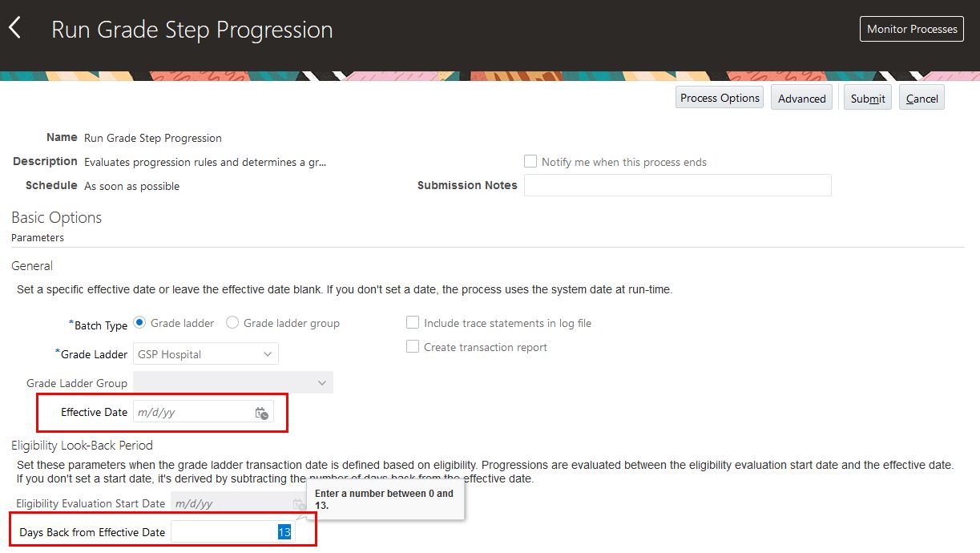The height and width of the screenshot is (553, 980).
Task: Click the Eligibility Evaluation Start Date field
Action: tap(229, 504)
